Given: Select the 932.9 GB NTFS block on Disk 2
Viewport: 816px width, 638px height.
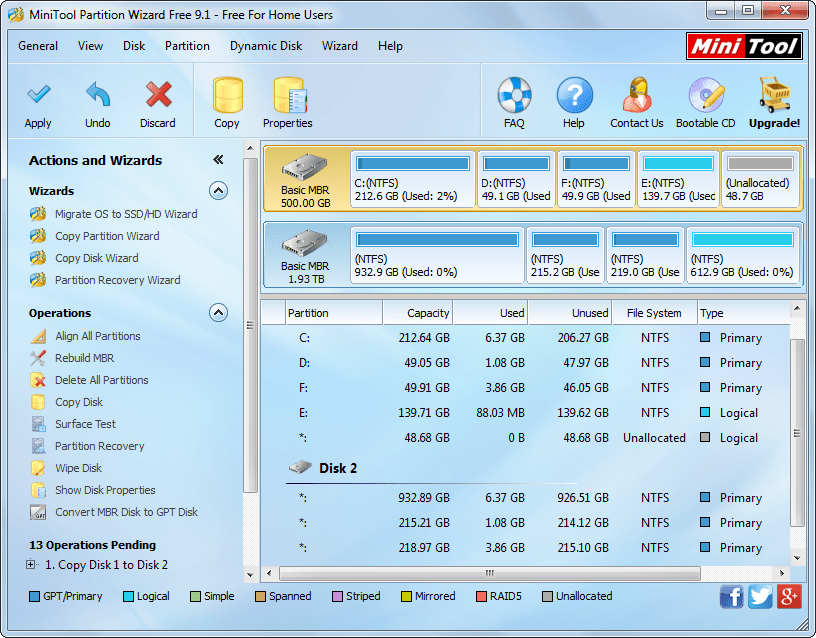Looking at the screenshot, I should [x=437, y=256].
